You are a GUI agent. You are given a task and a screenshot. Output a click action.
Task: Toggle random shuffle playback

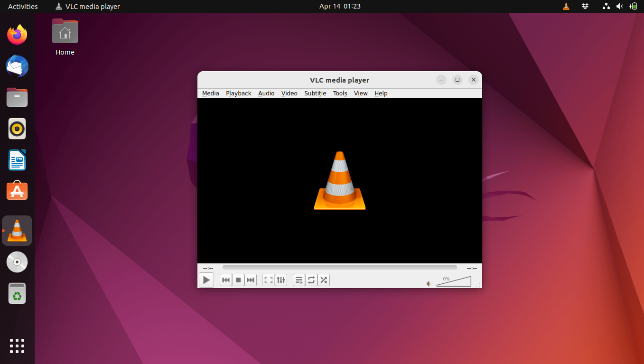[x=324, y=280]
